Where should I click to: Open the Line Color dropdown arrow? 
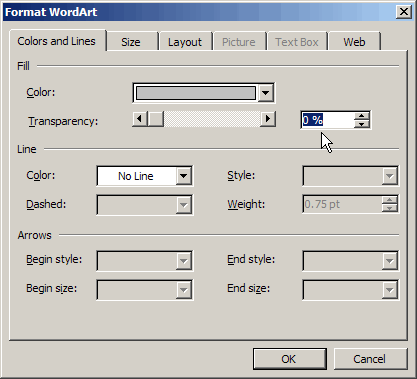click(x=184, y=176)
